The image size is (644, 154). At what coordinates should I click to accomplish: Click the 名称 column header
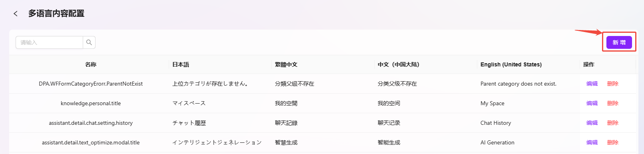pos(91,64)
